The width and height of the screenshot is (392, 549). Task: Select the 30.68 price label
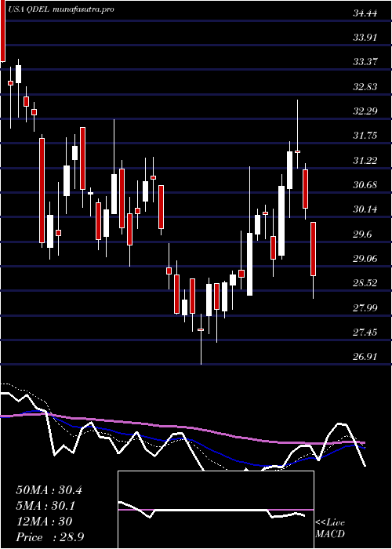point(365,185)
